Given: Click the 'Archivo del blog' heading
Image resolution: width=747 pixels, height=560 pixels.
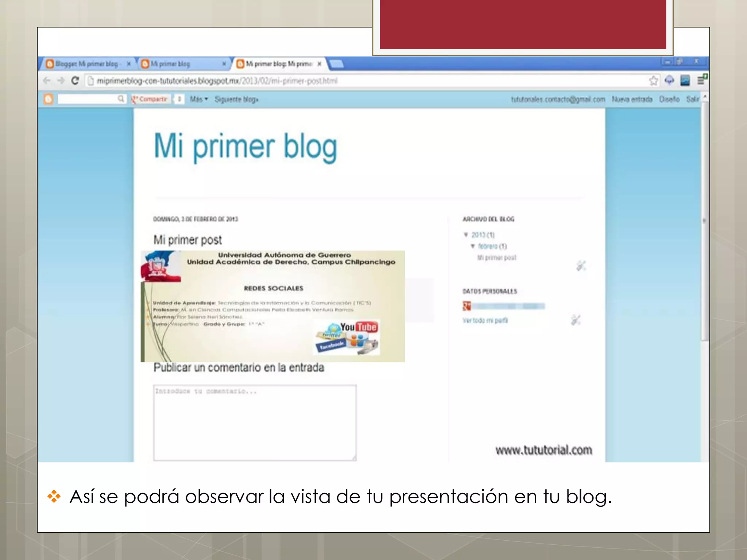Looking at the screenshot, I should coord(488,219).
